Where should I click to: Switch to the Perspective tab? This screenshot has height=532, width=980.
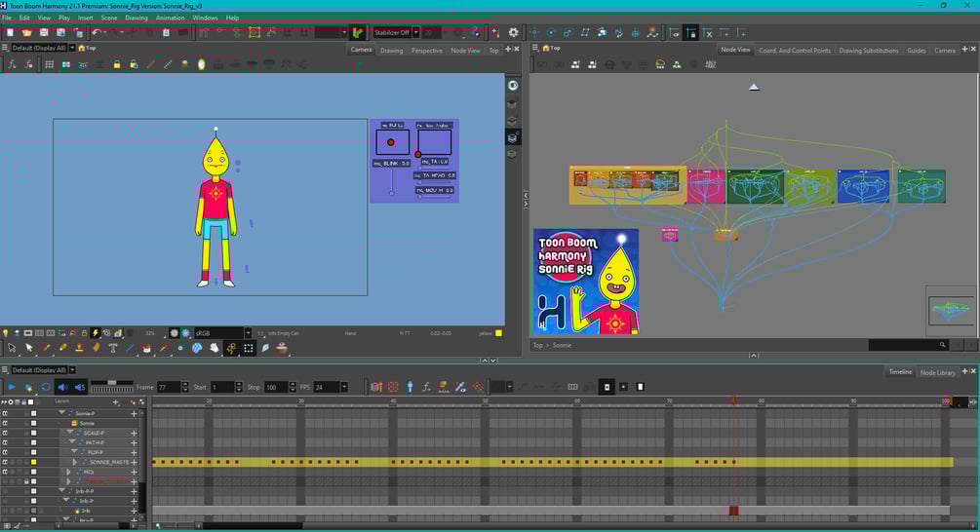[427, 51]
